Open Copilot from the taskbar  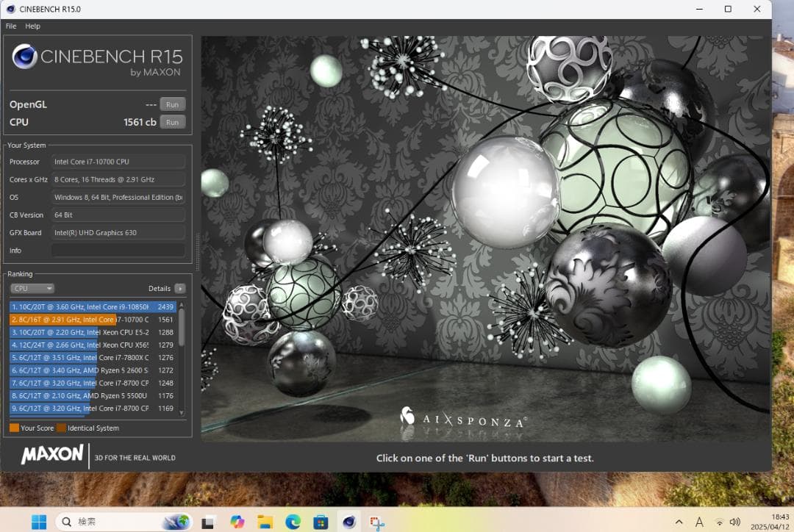pyautogui.click(x=237, y=522)
